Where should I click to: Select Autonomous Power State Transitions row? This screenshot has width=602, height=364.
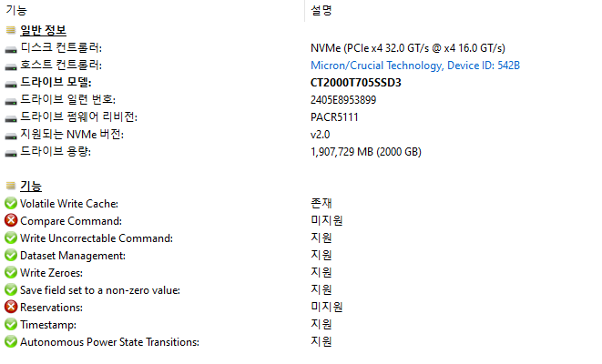109,341
